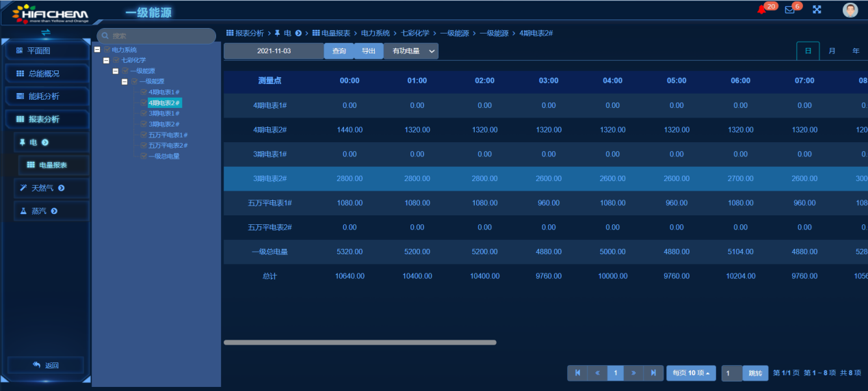Click the 跳转 jump button
Screen dimensions: 868x391
pyautogui.click(x=755, y=373)
